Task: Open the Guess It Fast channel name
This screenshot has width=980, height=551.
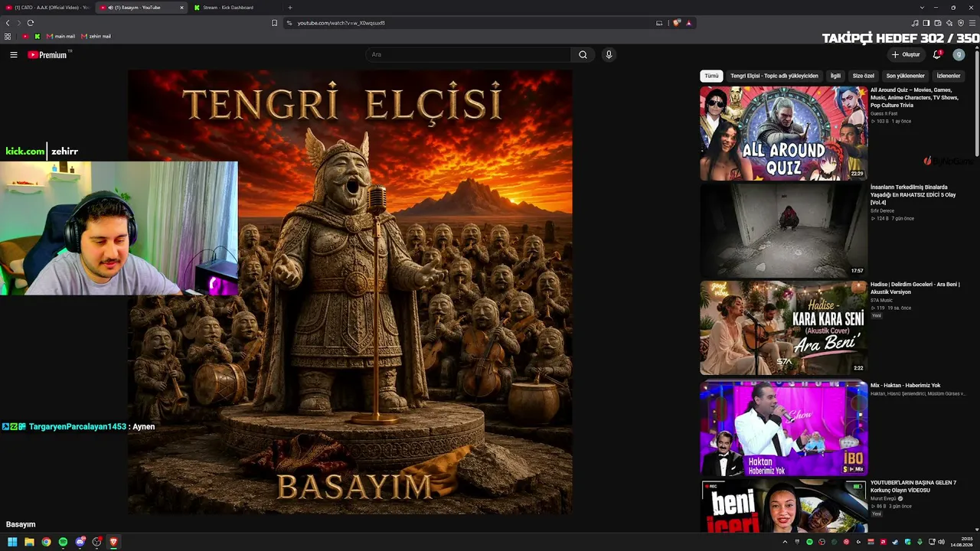Action: tap(884, 113)
